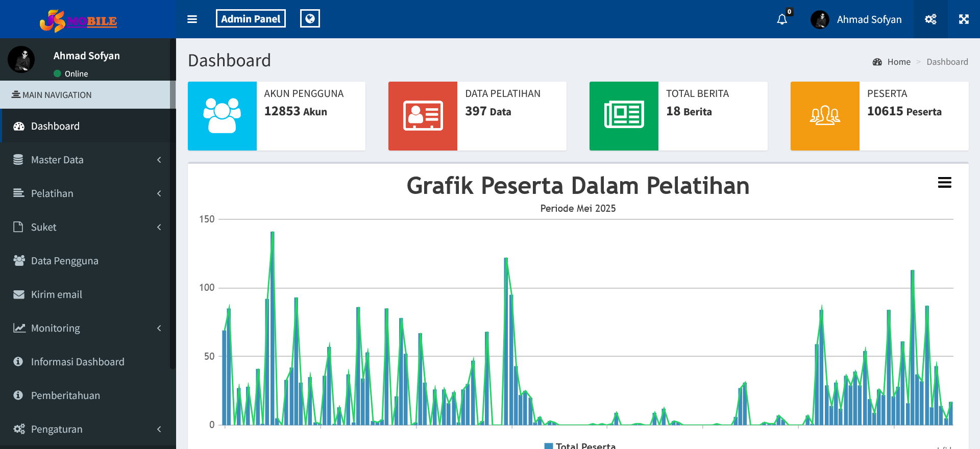
Task: Click the globe icon in the top bar
Action: click(310, 19)
